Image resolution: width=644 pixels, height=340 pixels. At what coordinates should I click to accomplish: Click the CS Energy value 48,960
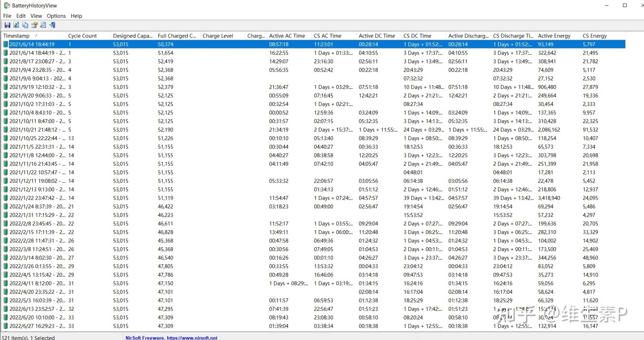(590, 258)
